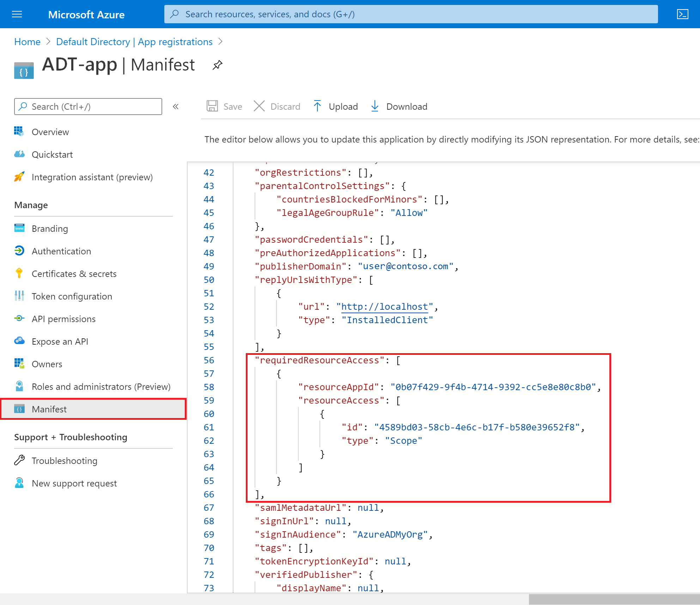
Task: Open the Overview section
Action: coord(50,131)
